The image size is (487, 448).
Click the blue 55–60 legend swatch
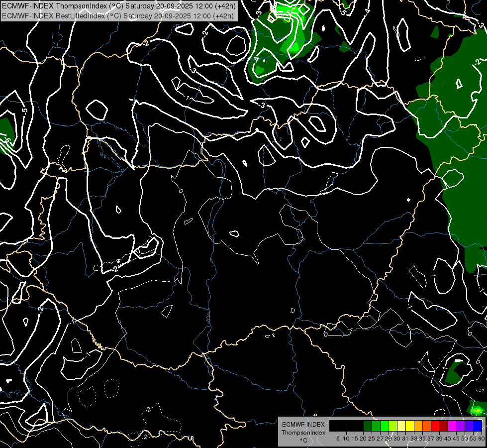(477, 426)
